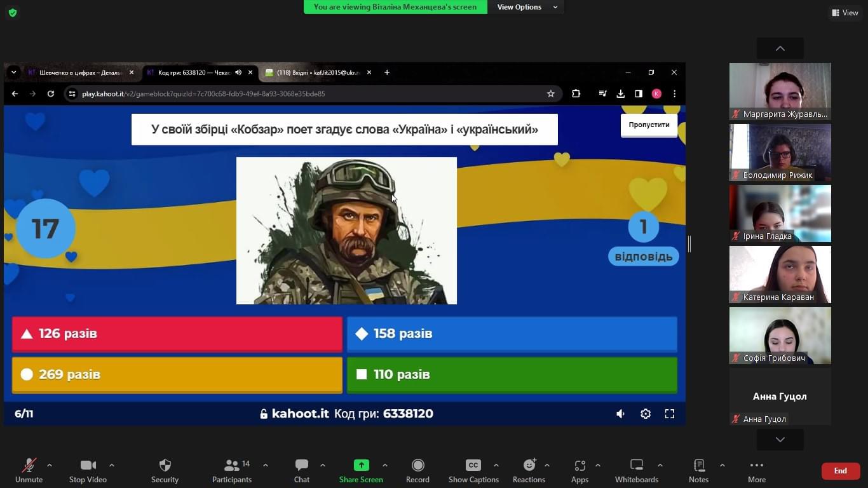This screenshot has width=868, height=488.
Task: Select Маргарита Журавль video thumbnail
Action: [780, 91]
